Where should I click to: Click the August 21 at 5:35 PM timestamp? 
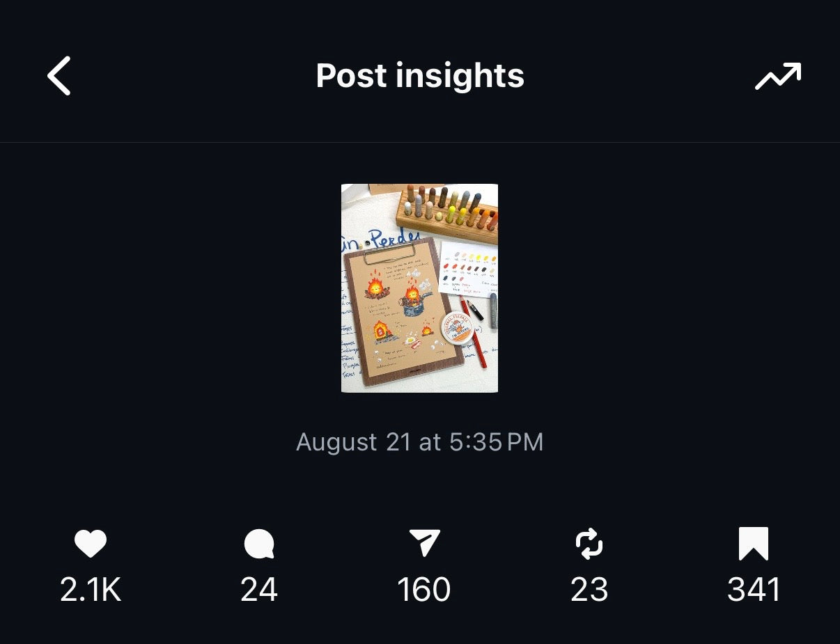point(420,442)
